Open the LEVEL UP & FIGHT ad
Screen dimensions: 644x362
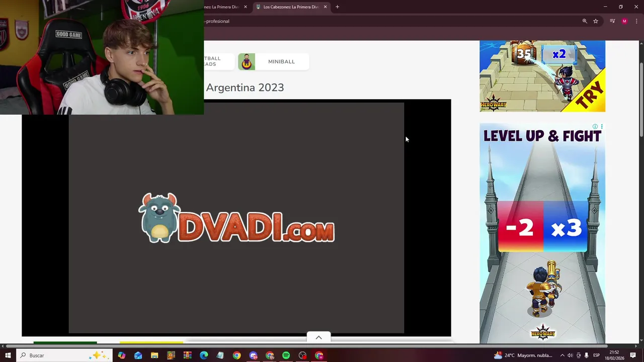click(x=542, y=233)
